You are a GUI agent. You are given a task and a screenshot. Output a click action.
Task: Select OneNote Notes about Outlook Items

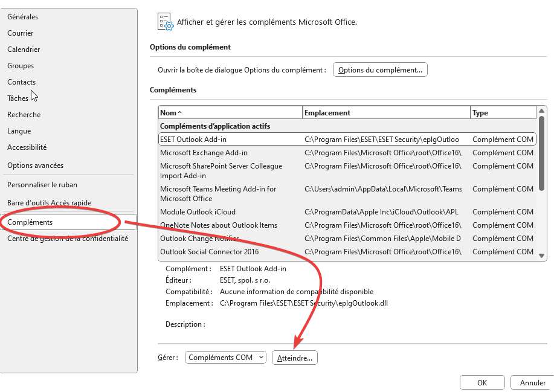[x=347, y=225]
